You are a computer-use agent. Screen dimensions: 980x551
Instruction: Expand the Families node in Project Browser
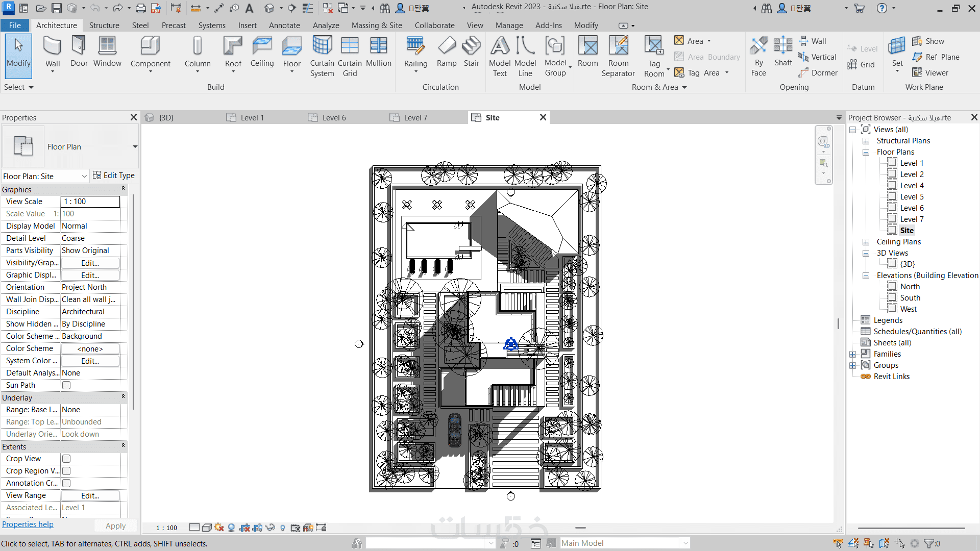[853, 354]
